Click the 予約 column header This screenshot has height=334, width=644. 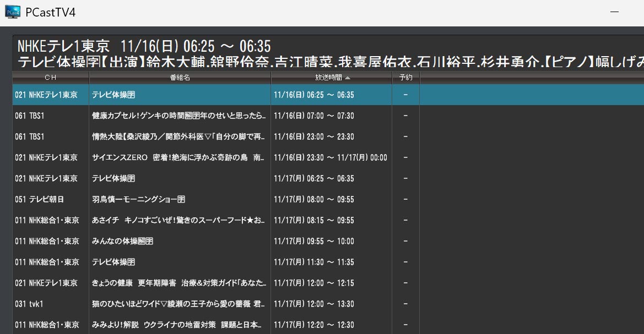click(405, 78)
